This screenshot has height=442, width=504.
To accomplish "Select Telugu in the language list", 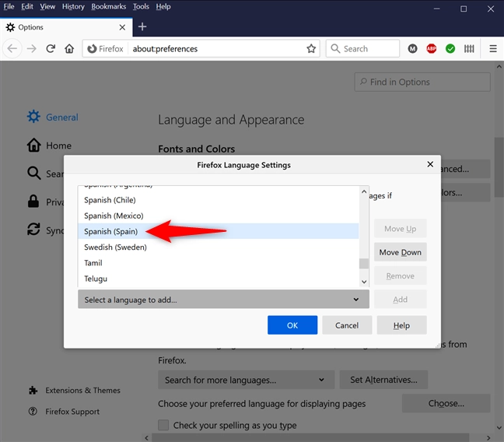I will click(x=219, y=279).
